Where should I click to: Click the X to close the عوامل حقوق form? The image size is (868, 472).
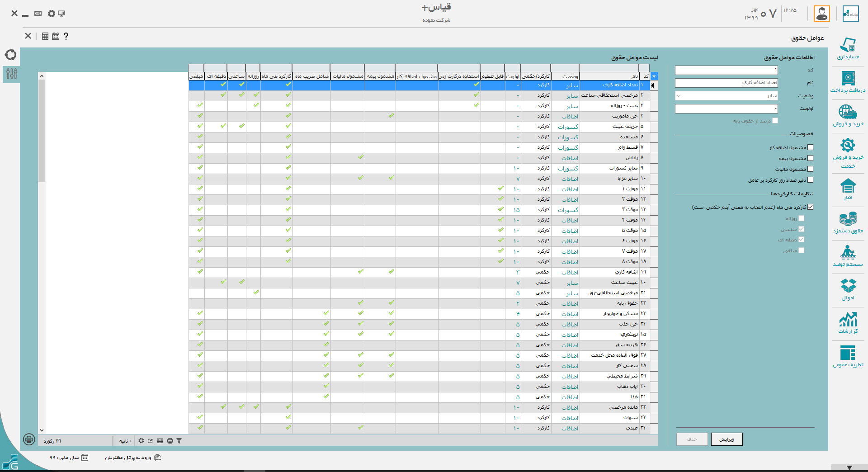[28, 36]
